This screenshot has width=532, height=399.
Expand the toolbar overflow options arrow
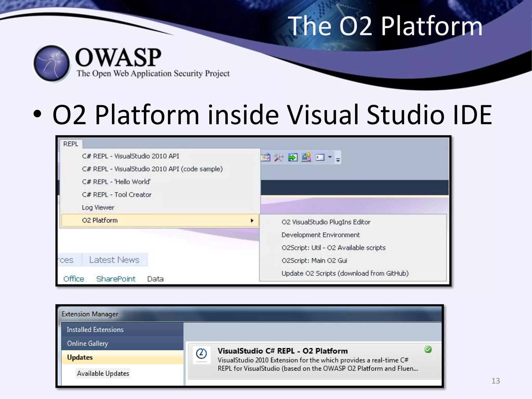[x=338, y=160]
